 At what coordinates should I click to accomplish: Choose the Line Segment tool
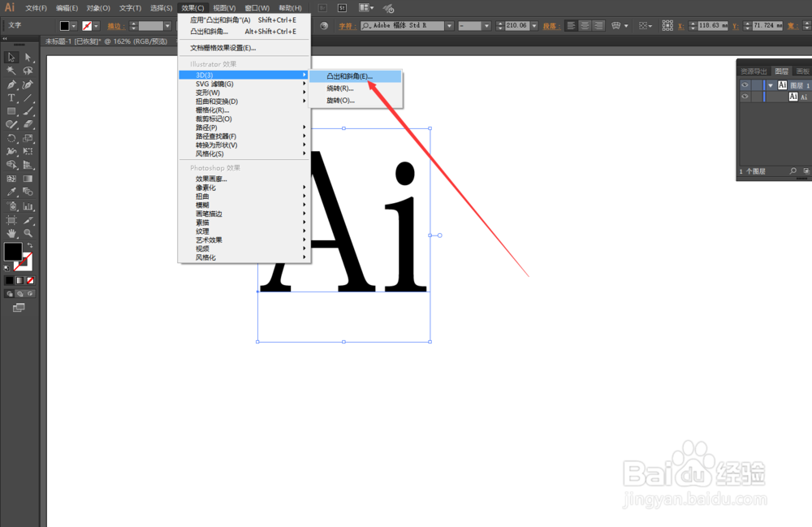[x=28, y=97]
